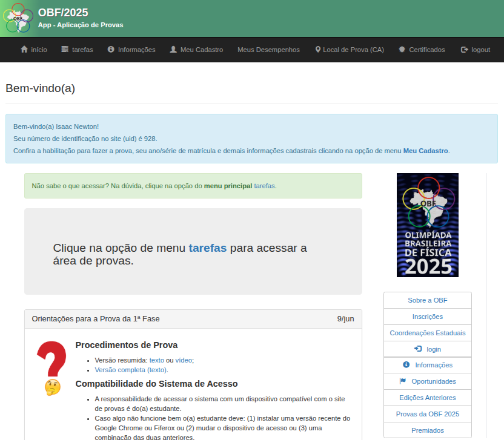504x440 pixels.
Task: Open Edições Anteriores in the sidebar
Action: point(428,398)
